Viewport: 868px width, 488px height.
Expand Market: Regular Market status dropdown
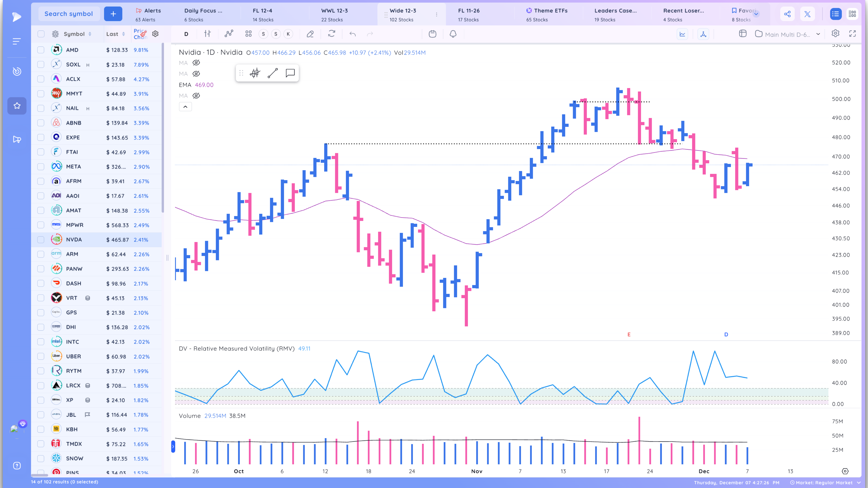point(859,483)
